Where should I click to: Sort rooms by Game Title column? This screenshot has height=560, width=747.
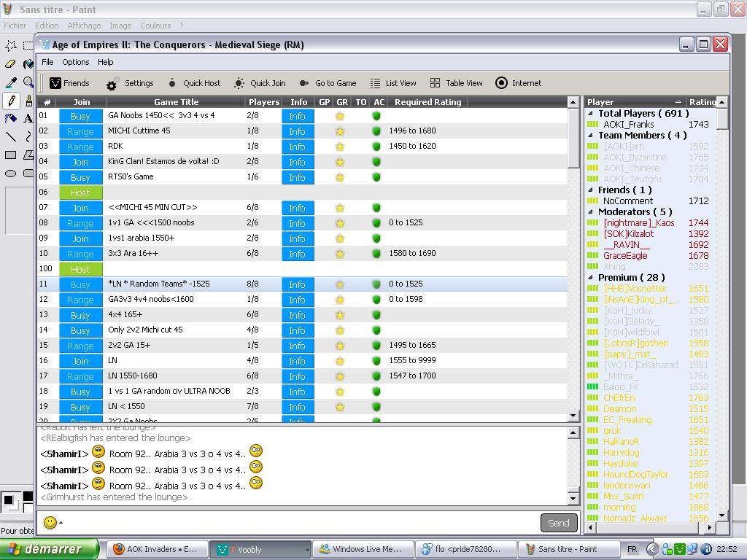177,102
